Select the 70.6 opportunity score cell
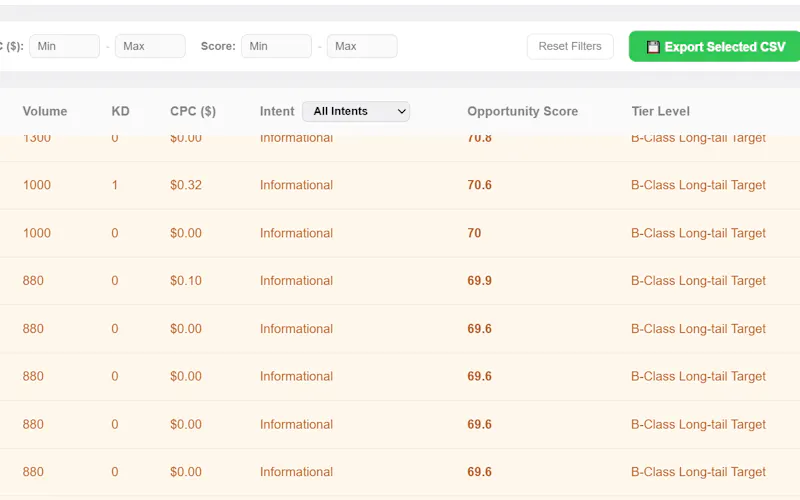The height and width of the screenshot is (500, 800). pyautogui.click(x=480, y=185)
